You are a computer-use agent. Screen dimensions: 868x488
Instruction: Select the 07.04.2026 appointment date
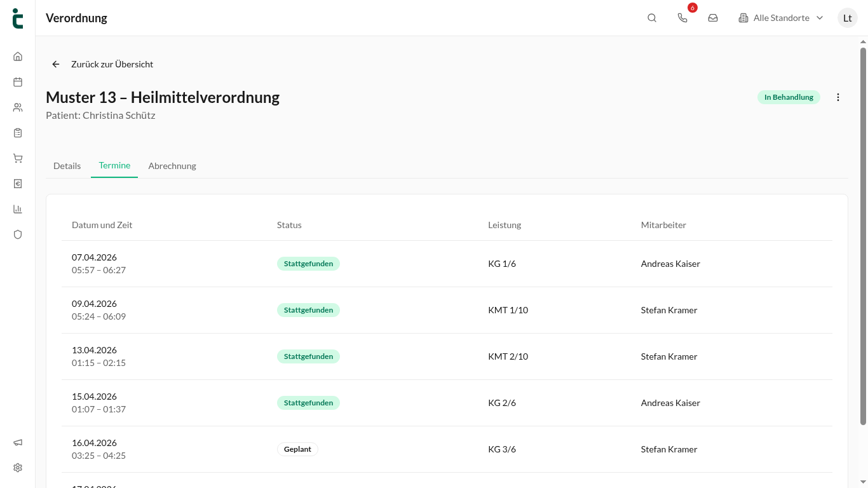(x=94, y=257)
